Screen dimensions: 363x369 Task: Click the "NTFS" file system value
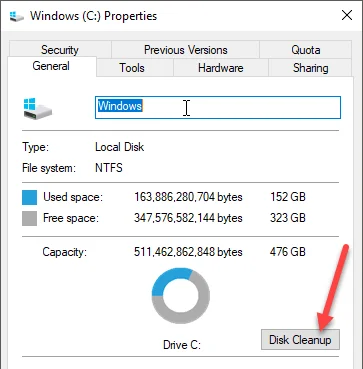click(x=109, y=168)
